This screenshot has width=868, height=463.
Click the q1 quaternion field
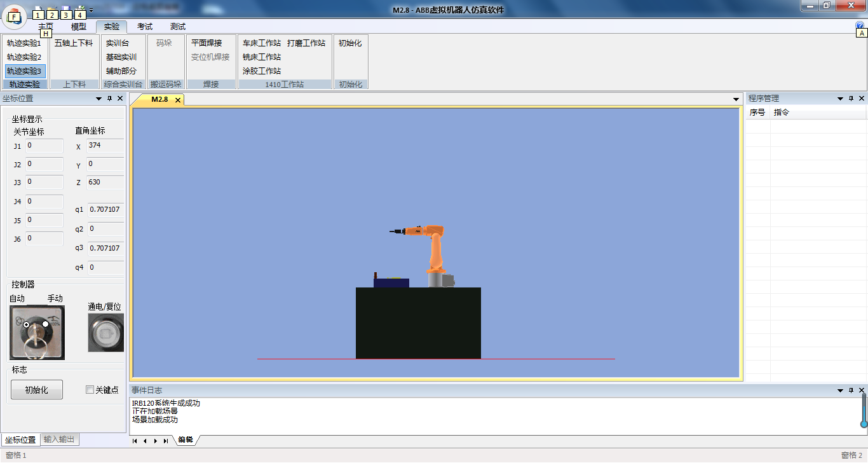click(105, 210)
